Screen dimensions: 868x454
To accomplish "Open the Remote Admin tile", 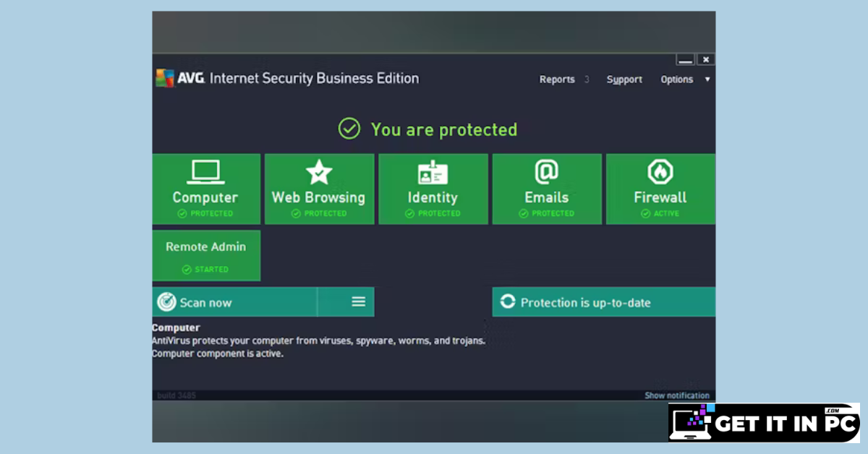I will (206, 255).
